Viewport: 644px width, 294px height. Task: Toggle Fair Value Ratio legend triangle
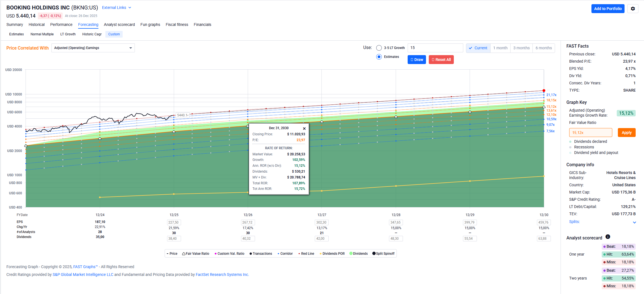pos(184,254)
